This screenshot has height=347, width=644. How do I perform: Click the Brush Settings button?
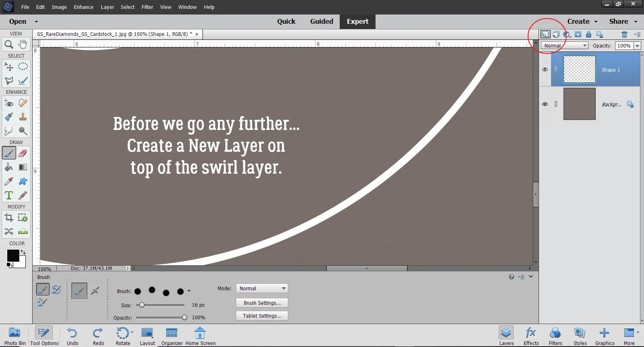[x=262, y=303]
